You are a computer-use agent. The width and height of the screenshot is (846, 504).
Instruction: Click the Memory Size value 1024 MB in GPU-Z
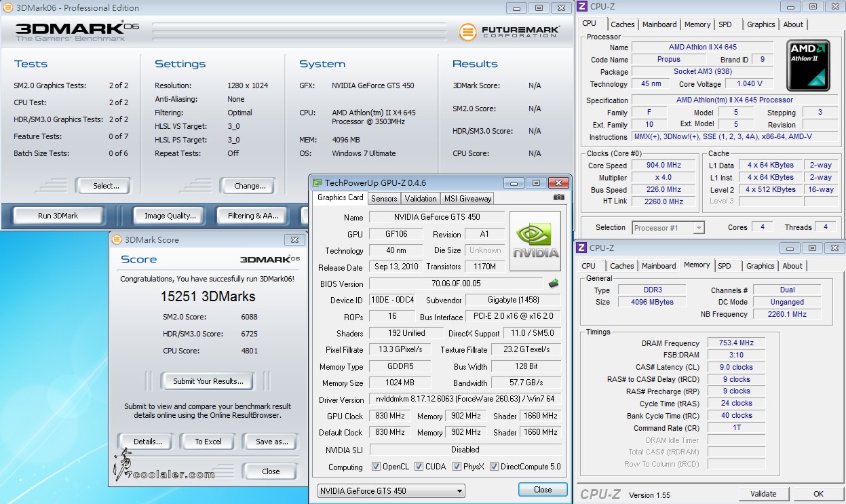(x=400, y=383)
